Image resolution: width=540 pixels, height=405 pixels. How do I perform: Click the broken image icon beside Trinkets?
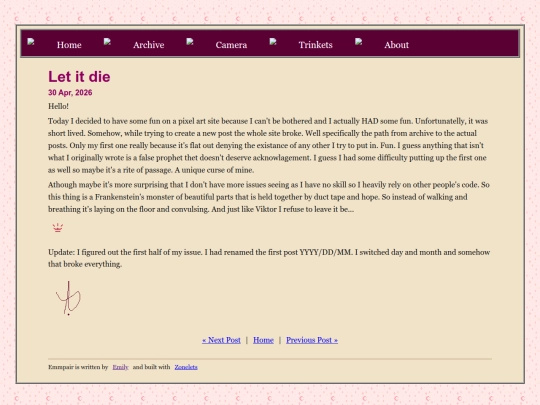pos(273,42)
